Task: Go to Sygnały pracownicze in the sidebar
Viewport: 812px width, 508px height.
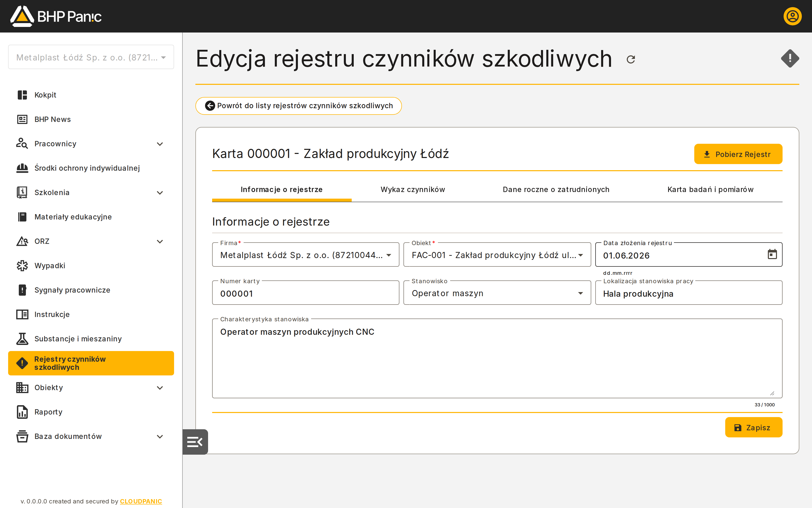Action: [91, 290]
